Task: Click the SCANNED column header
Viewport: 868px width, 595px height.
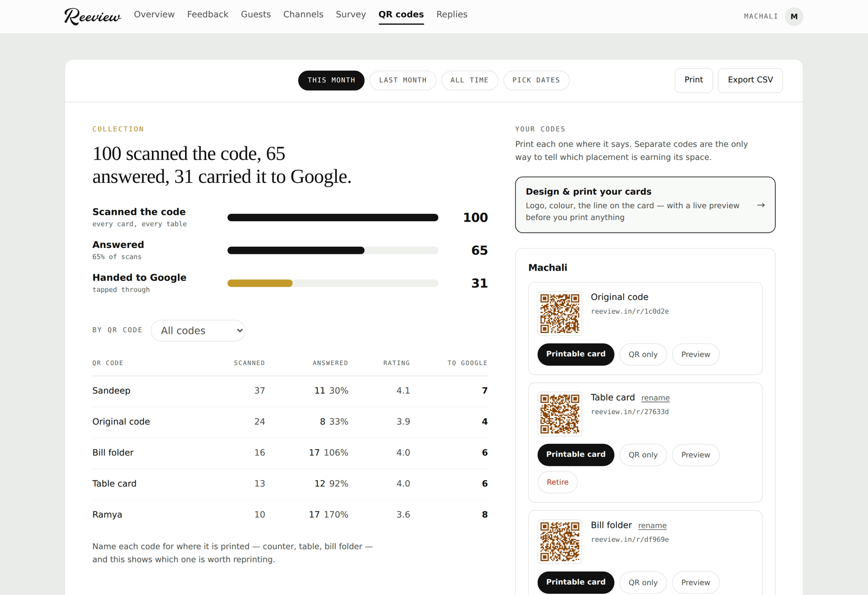Action: pyautogui.click(x=249, y=363)
